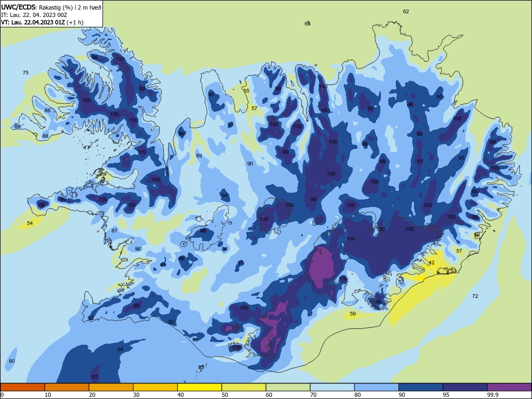The height and width of the screenshot is (399, 532).
Task: Click the '96' value on the map
Action: tap(181, 134)
